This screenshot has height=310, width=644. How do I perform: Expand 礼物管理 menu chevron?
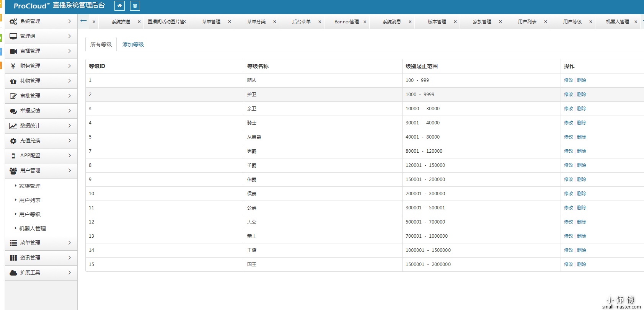pyautogui.click(x=70, y=81)
